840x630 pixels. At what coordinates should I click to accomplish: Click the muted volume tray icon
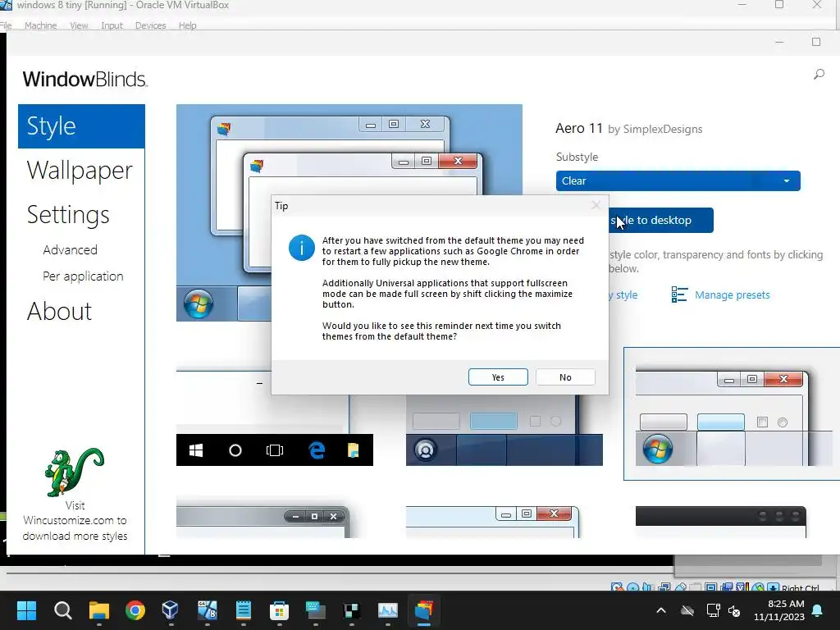[734, 610]
